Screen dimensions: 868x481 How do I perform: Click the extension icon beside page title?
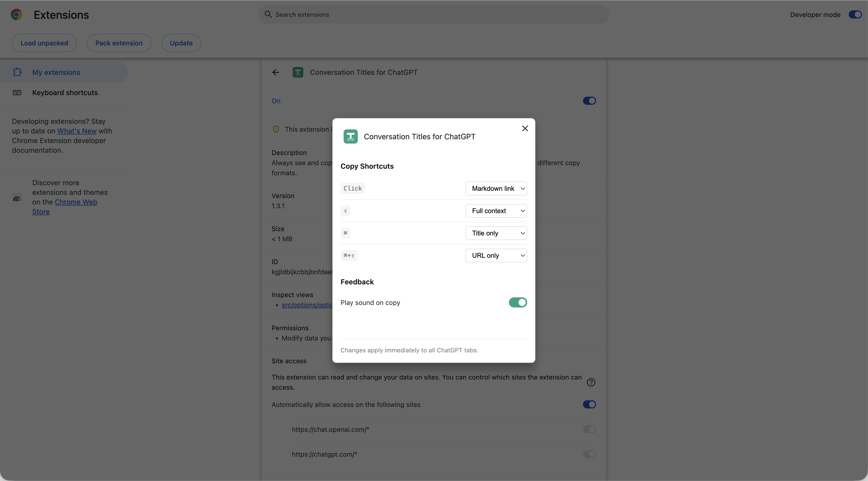point(298,72)
